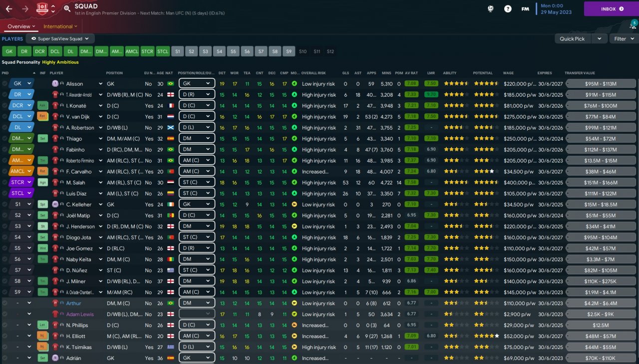This screenshot has width=639, height=364.
Task: Open Adam Lewis's player profile link
Action: pyautogui.click(x=80, y=314)
